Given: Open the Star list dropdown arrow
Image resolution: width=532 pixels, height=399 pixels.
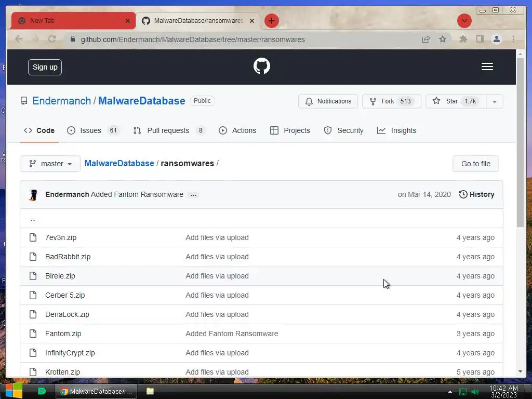Looking at the screenshot, I should (495, 101).
